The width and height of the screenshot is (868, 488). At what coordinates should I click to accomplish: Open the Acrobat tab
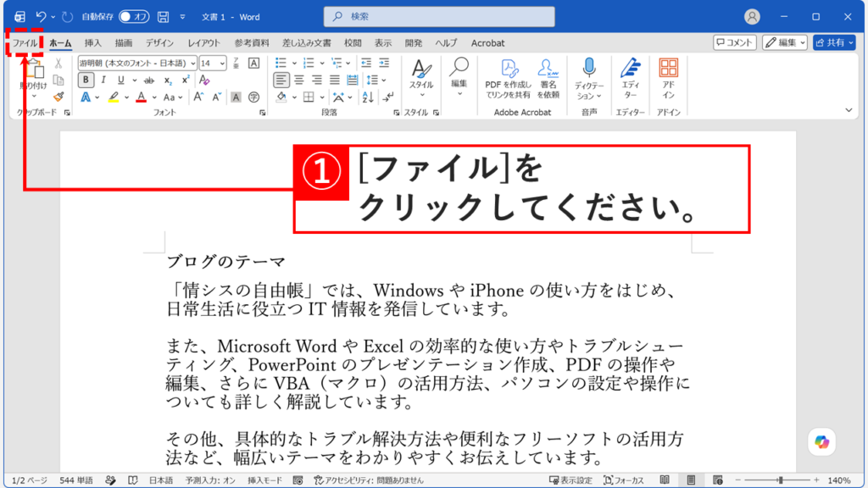click(487, 42)
